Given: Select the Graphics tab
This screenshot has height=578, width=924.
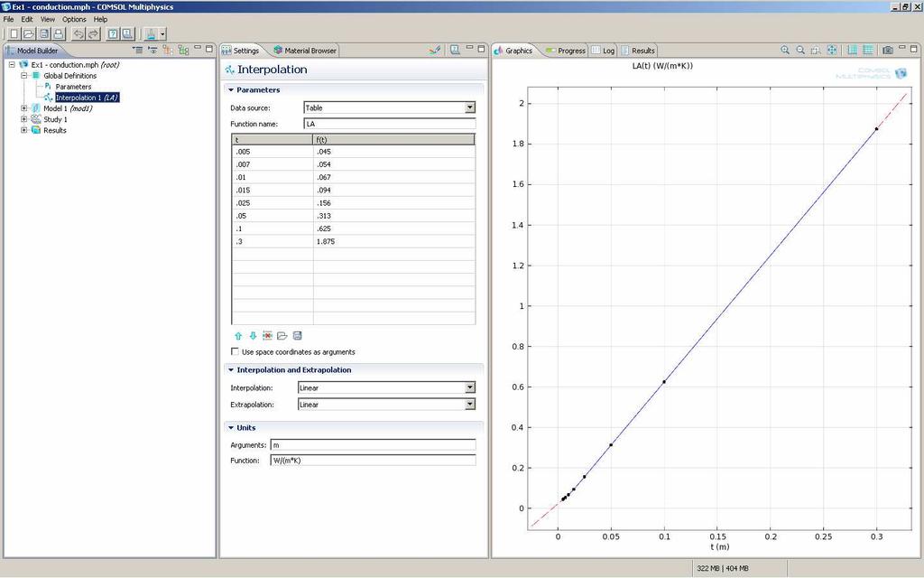Looking at the screenshot, I should pyautogui.click(x=513, y=51).
